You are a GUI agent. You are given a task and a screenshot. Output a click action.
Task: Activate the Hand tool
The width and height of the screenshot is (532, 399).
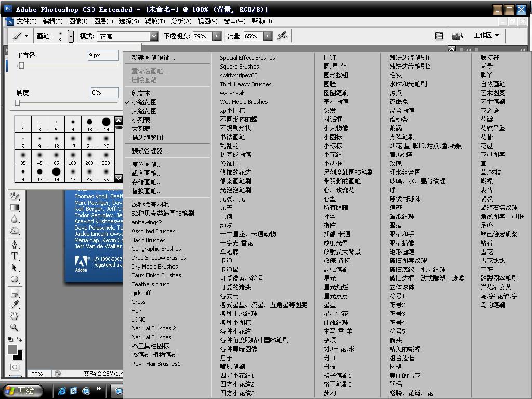[x=15, y=316]
